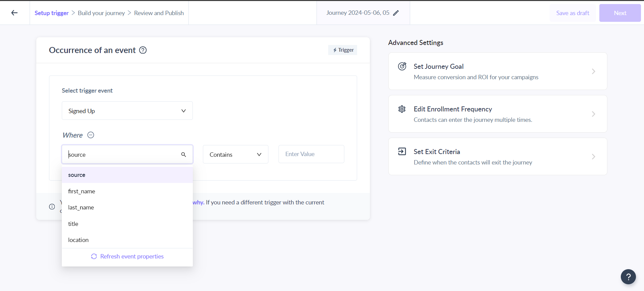The width and height of the screenshot is (644, 291).
Task: Click the 'Select trigger event' label
Action: (x=87, y=91)
